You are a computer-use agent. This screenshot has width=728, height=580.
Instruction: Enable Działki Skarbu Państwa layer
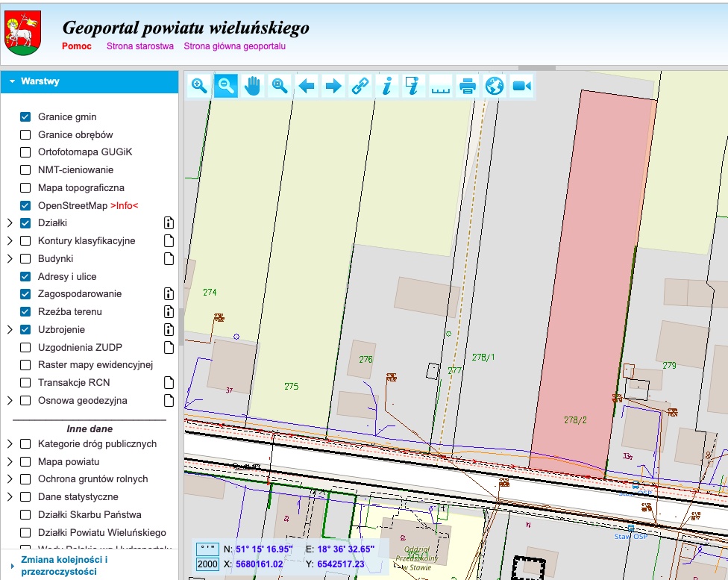click(x=25, y=515)
